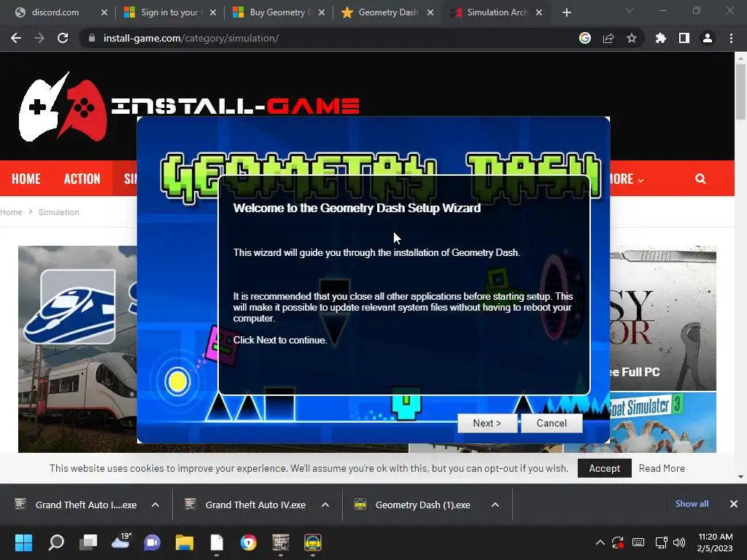The height and width of the screenshot is (560, 747).
Task: Open ACTION category in site navigation
Action: (x=82, y=179)
